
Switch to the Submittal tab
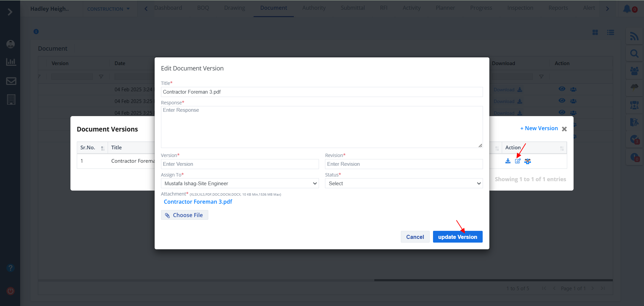coord(353,8)
